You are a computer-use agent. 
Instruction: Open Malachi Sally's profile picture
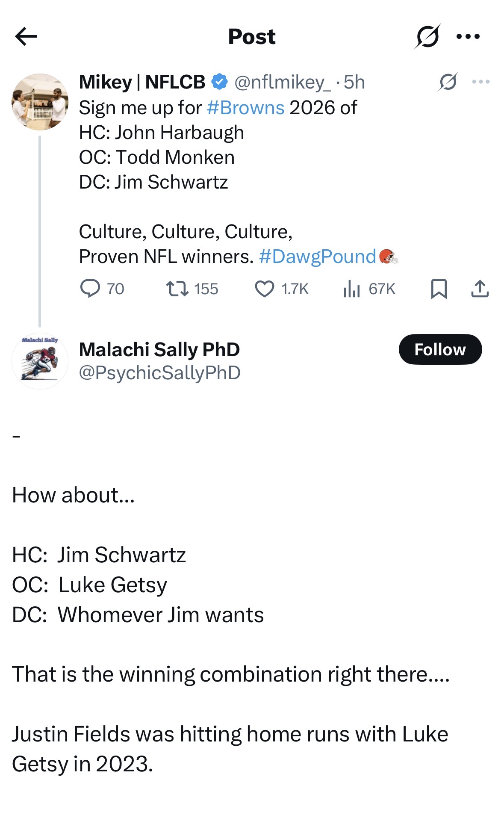tap(40, 361)
